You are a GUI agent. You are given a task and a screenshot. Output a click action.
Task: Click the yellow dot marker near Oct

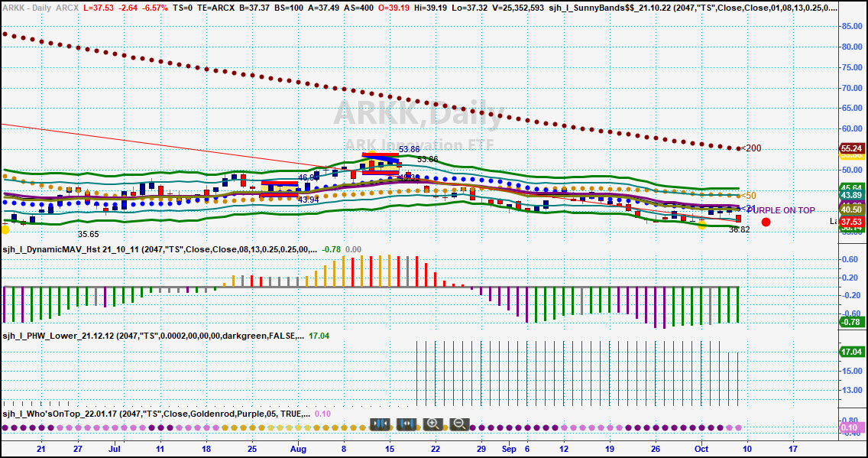(x=701, y=224)
